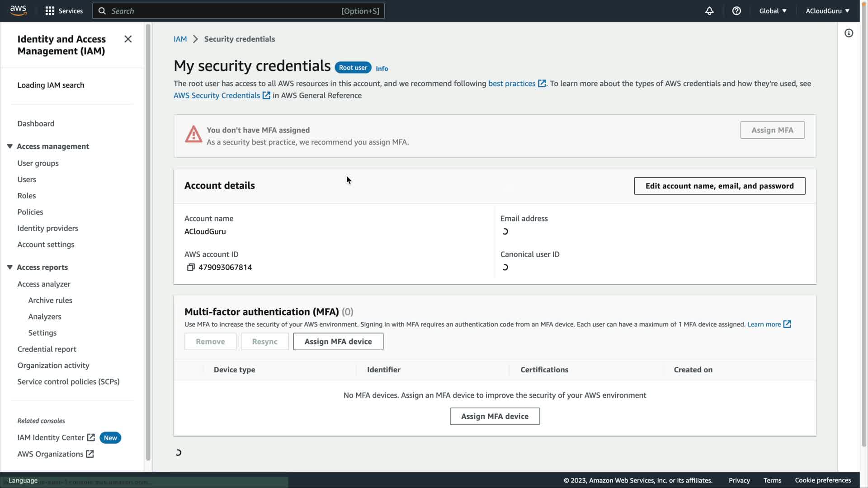Follow the IAM breadcrumb link

(x=180, y=39)
